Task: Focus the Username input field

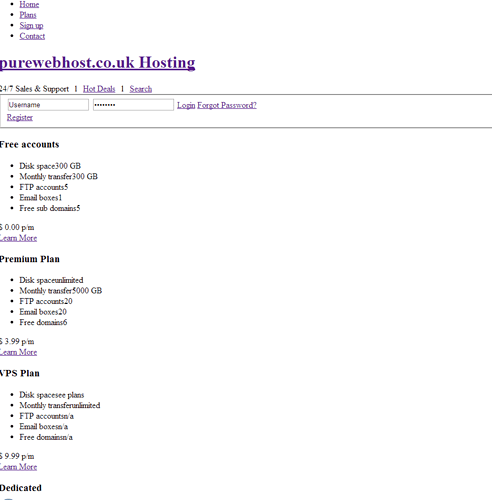Action: tap(48, 105)
